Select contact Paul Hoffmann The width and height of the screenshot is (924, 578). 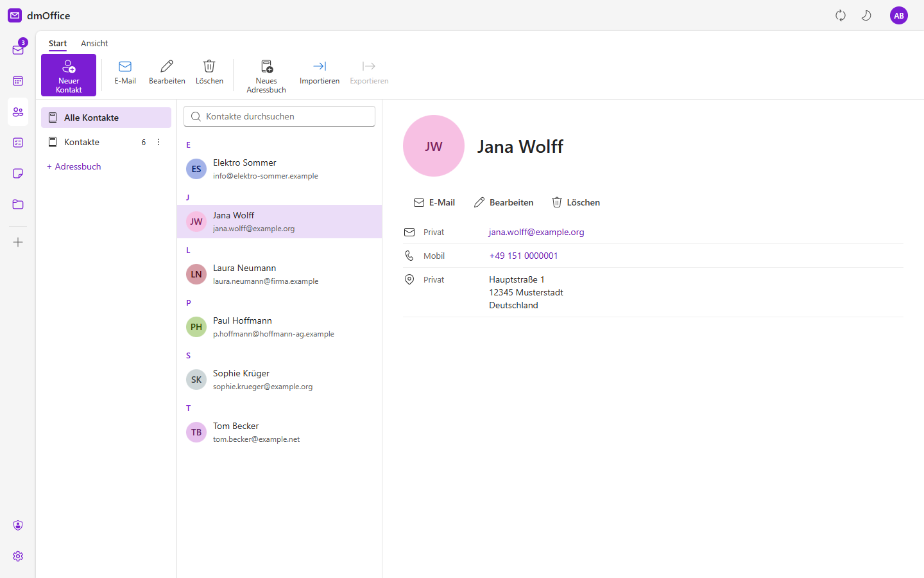click(279, 327)
